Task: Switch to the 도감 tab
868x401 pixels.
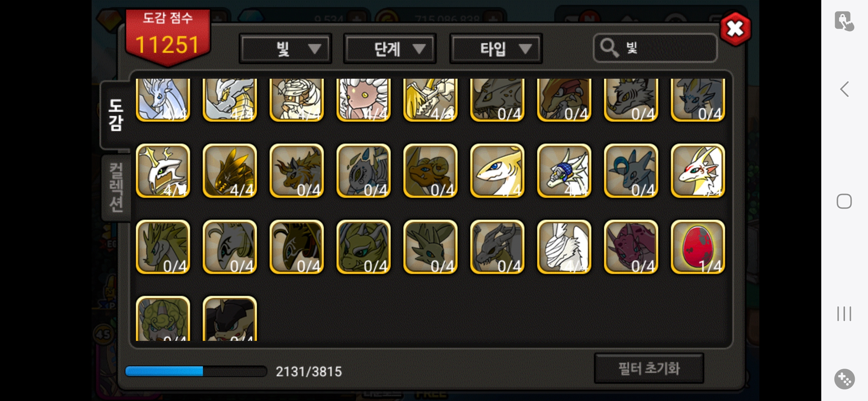Action: 116,115
